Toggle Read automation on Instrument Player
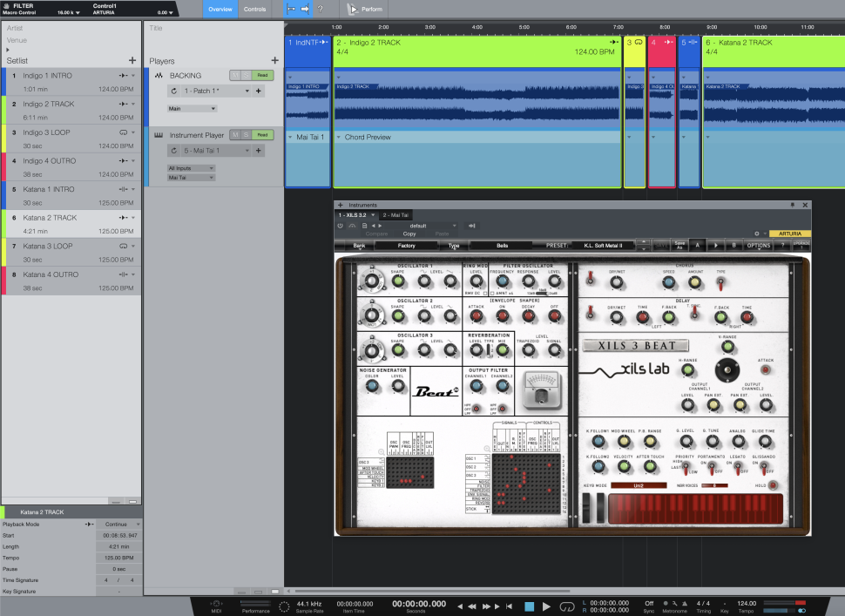 (x=262, y=135)
